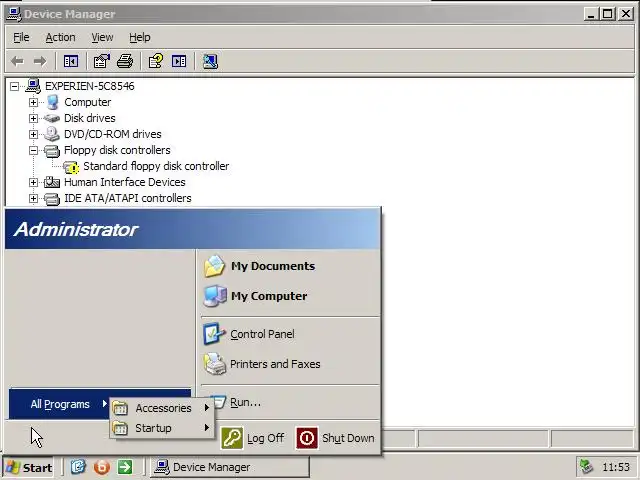The width and height of the screenshot is (640, 480).
Task: Click the Help toolbar icon
Action: 156,62
